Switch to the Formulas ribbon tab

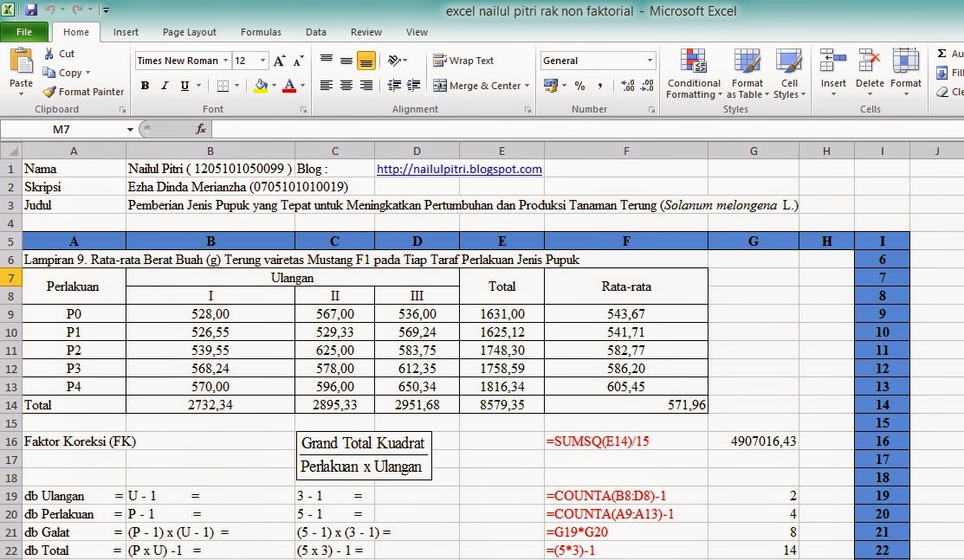[261, 31]
